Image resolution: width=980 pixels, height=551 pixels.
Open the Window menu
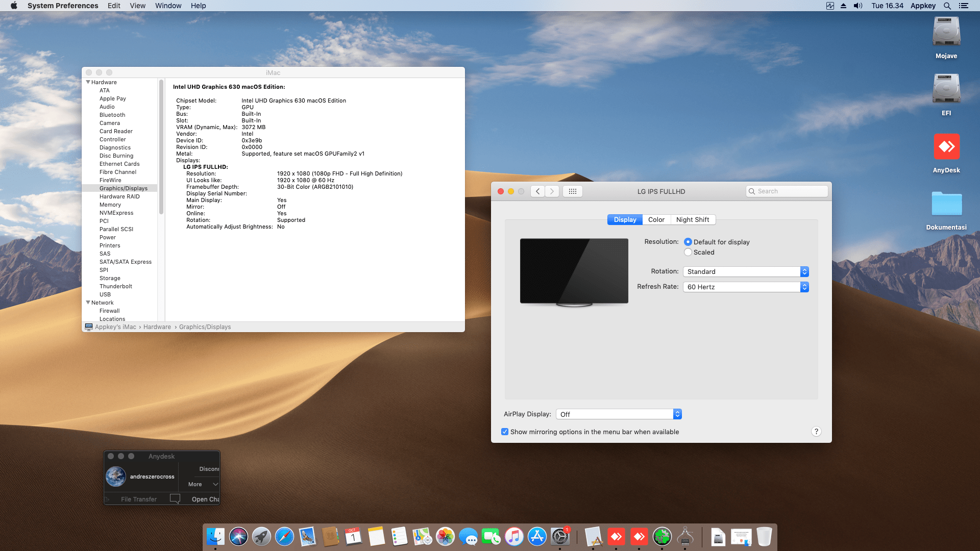click(x=168, y=6)
